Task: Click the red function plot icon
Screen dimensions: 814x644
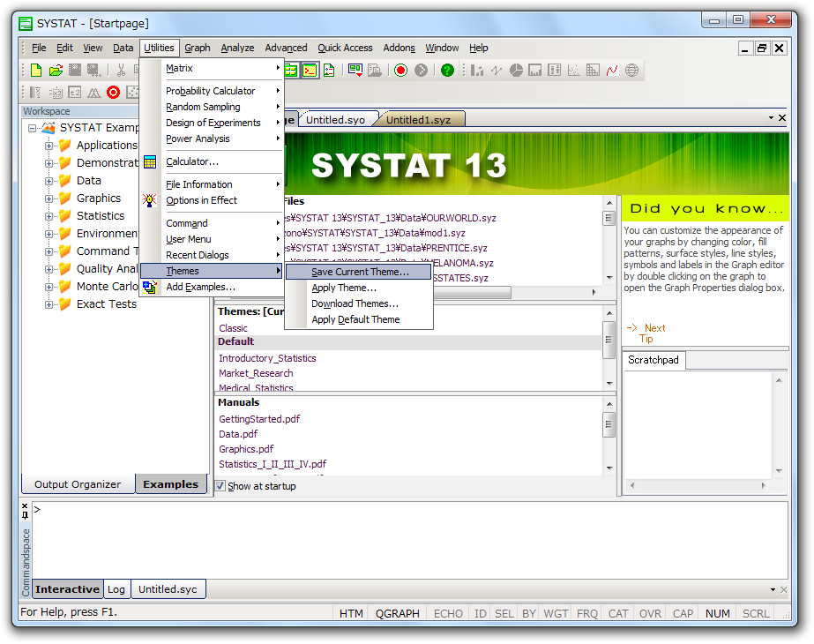Action: click(x=612, y=70)
